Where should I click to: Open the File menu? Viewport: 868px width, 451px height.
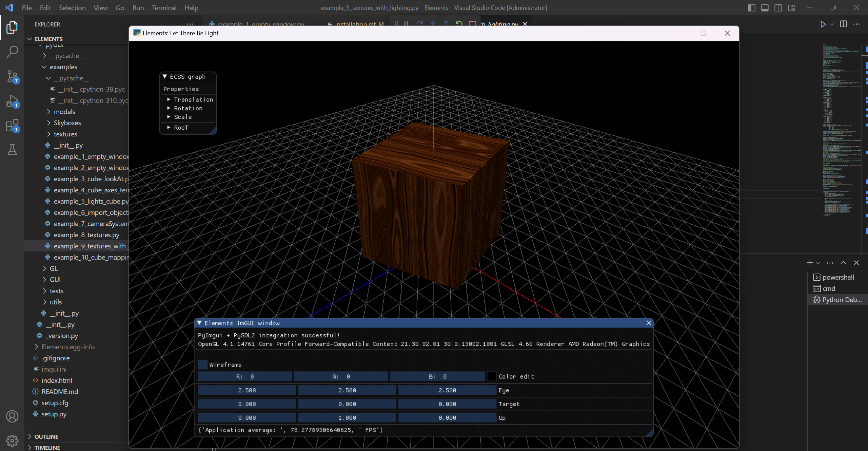pos(26,7)
